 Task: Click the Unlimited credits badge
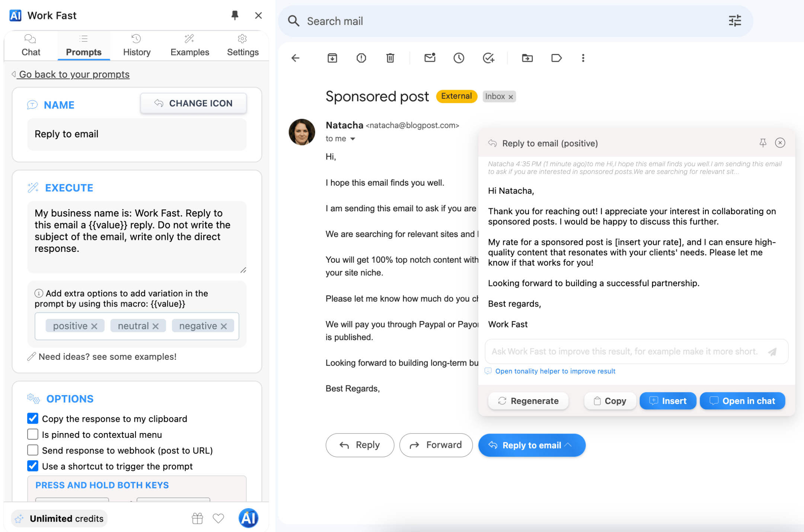(60, 519)
